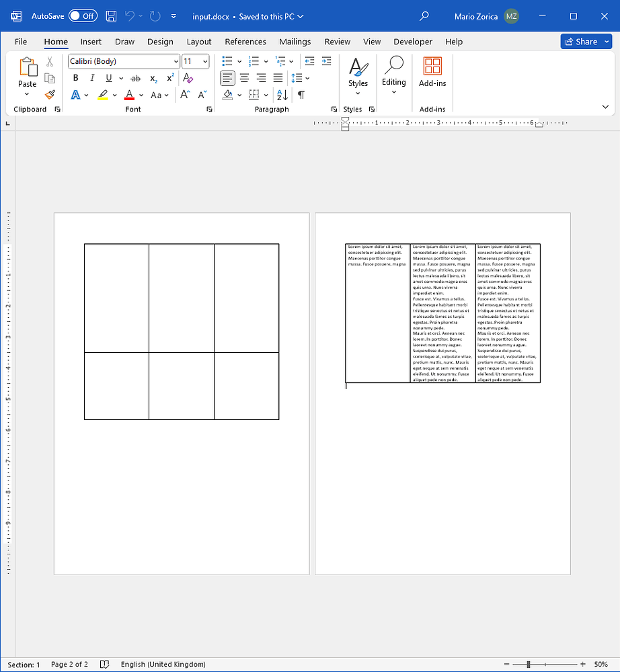Click Text Effects letter A icon

coord(75,95)
